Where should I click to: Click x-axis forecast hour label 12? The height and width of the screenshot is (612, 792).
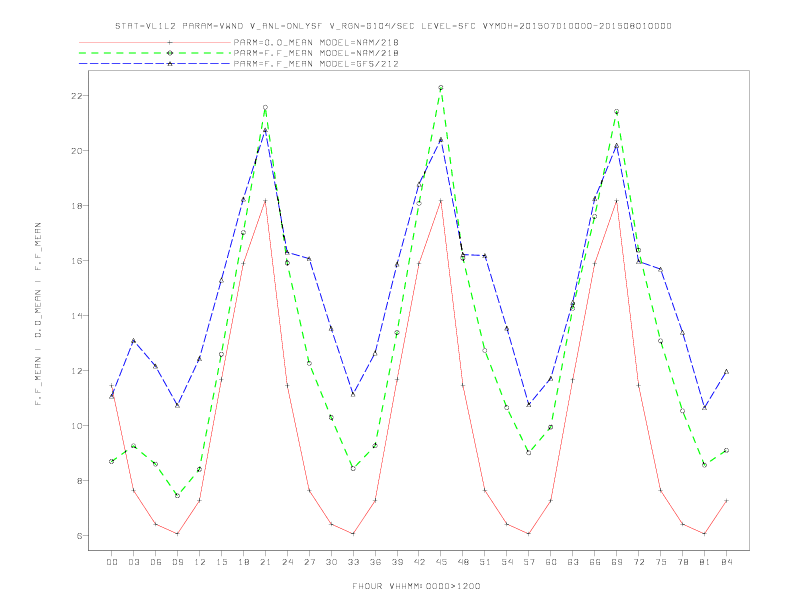pos(200,562)
